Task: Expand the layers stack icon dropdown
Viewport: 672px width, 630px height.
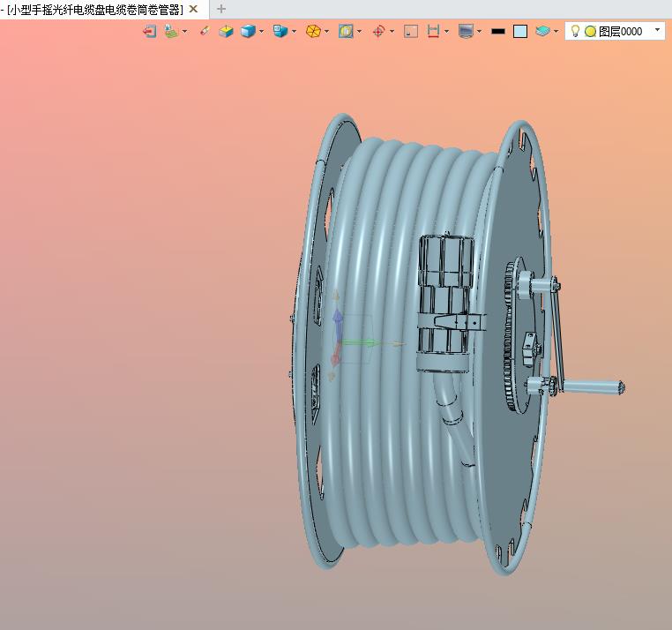Action: (556, 31)
